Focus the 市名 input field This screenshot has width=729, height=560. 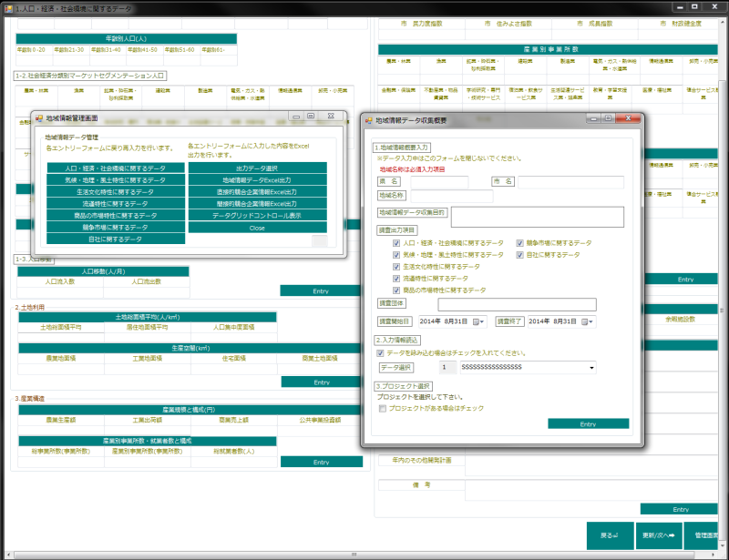pos(571,182)
